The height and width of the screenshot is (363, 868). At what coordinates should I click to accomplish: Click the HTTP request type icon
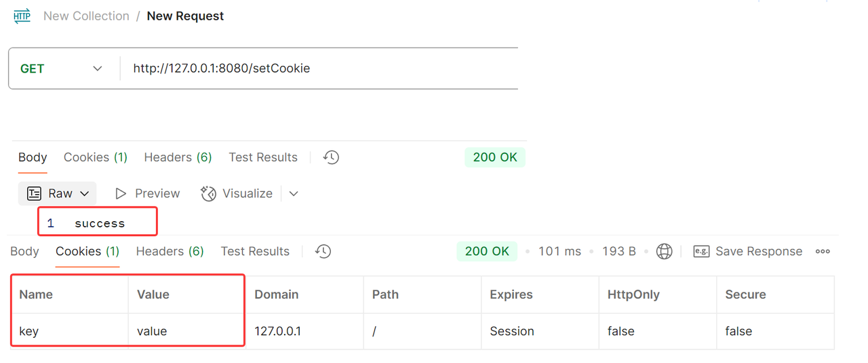click(22, 16)
